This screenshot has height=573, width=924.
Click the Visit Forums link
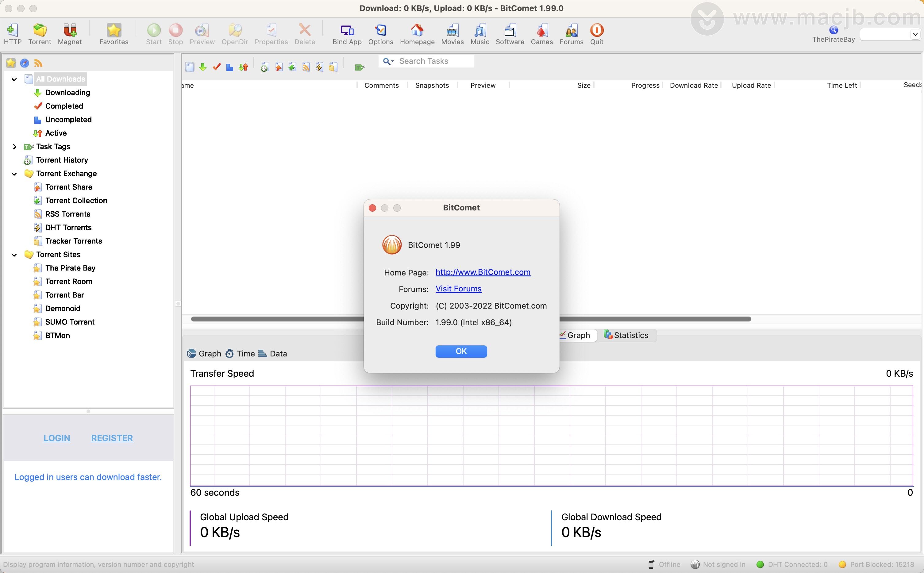click(458, 288)
